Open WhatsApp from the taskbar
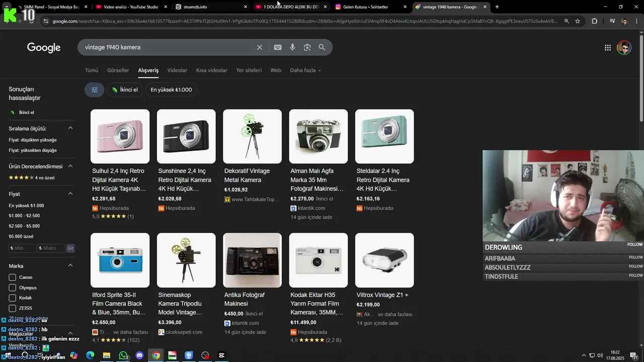644x362 pixels. [x=123, y=355]
